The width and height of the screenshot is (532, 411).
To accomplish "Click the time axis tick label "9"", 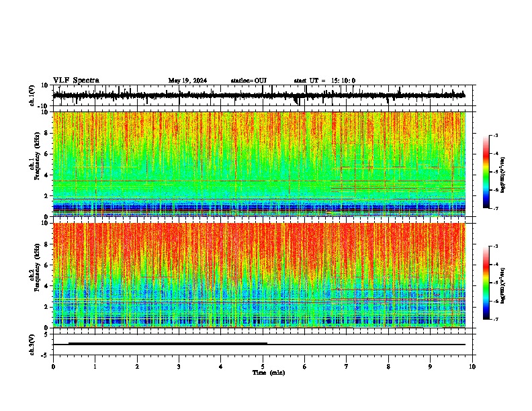I will click(x=430, y=367).
